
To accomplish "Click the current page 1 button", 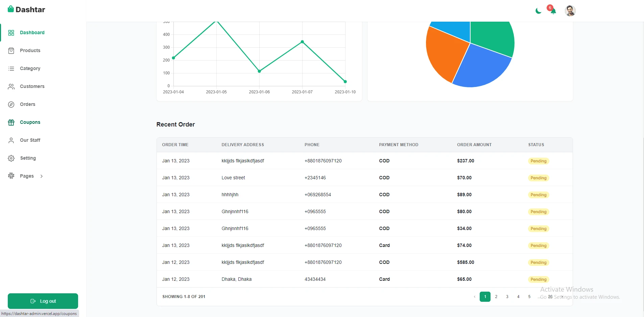I will pyautogui.click(x=485, y=297).
